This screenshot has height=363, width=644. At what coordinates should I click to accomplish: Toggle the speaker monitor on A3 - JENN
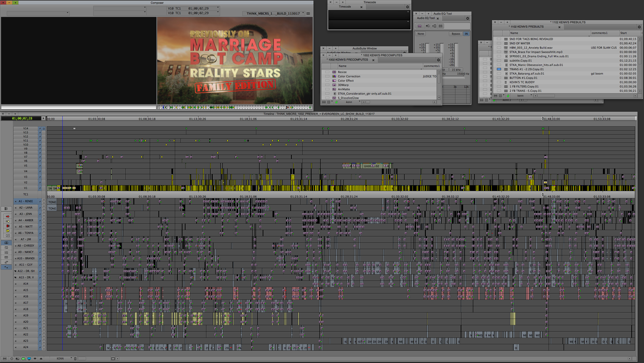click(16, 214)
